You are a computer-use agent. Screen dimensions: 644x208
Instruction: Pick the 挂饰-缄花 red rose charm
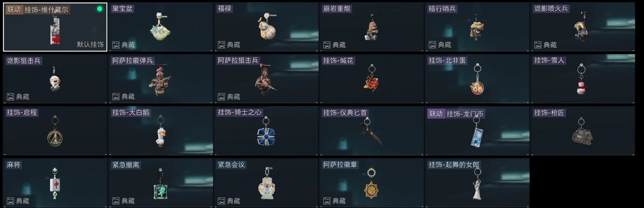coord(371,79)
